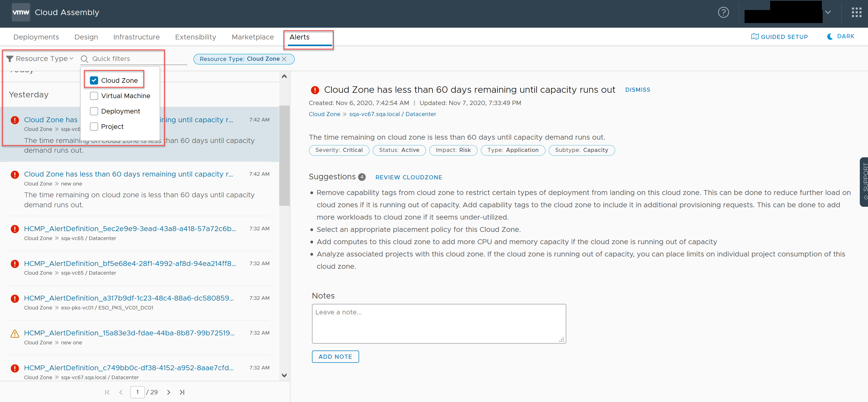Click critical icon in alert detail header
This screenshot has height=402, width=868.
click(315, 90)
